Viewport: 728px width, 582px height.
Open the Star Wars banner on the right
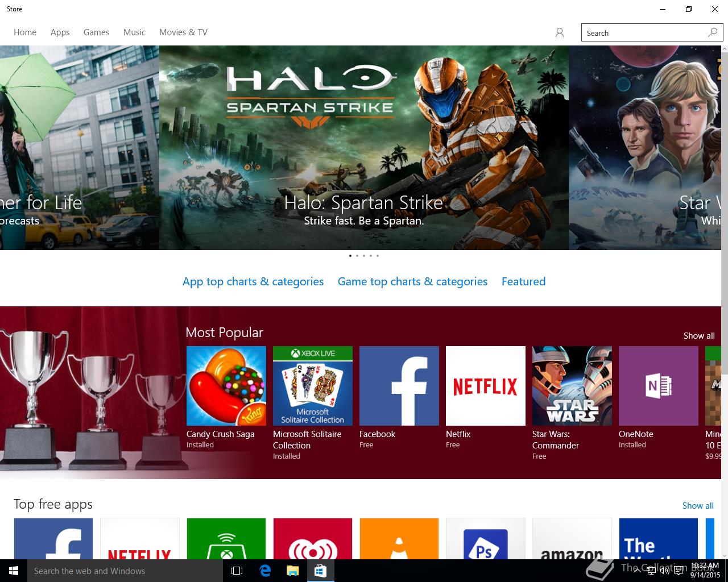click(x=645, y=148)
